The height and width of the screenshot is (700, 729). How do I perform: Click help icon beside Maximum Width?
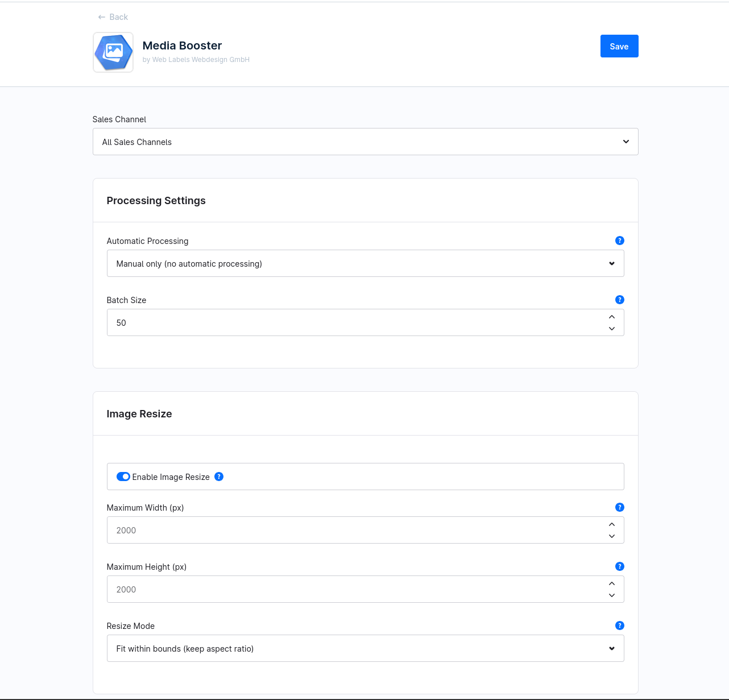620,507
